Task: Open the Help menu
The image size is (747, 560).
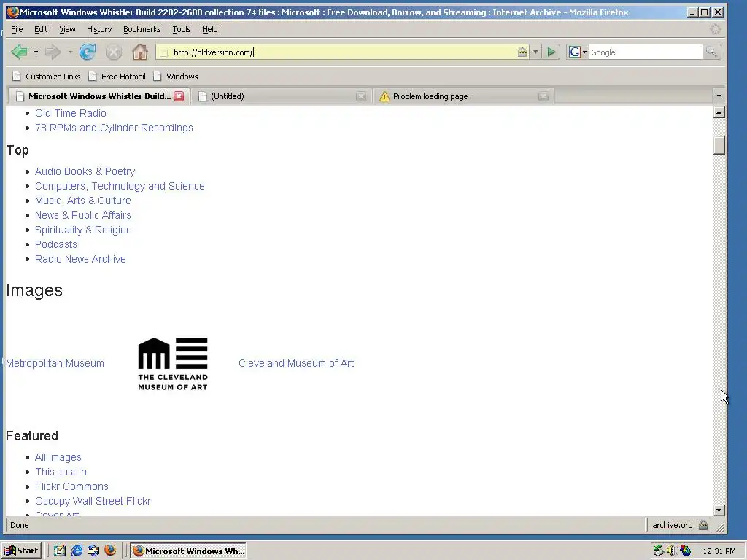Action: 209,29
